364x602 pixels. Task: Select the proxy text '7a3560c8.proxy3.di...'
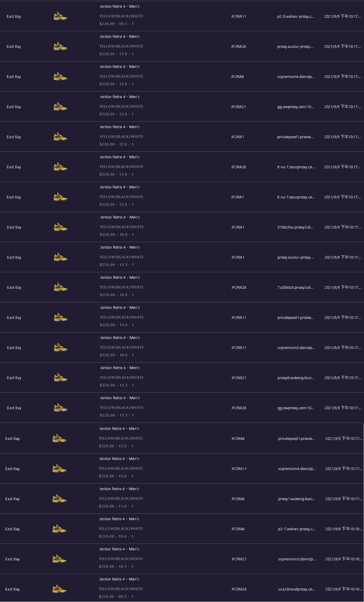pyautogui.click(x=295, y=287)
